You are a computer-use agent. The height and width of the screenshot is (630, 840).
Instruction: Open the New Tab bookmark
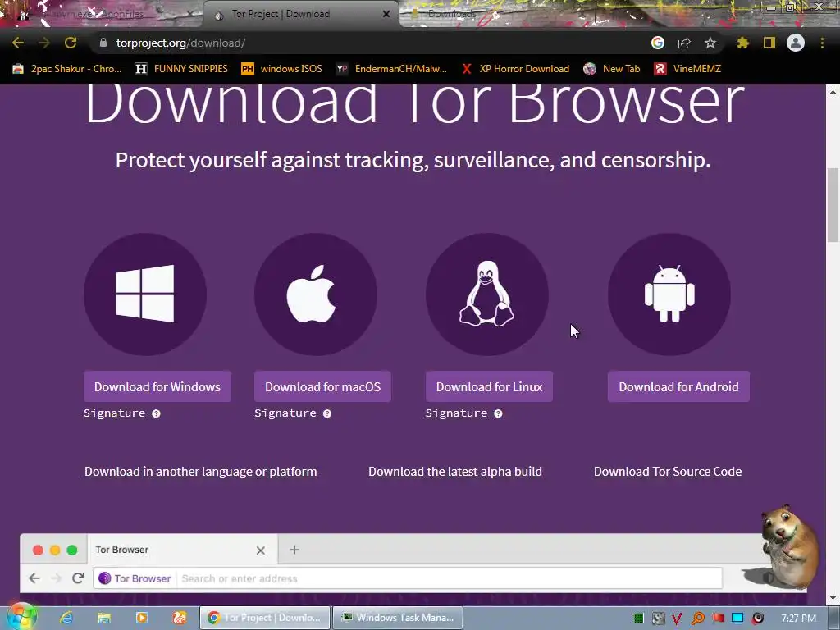[612, 69]
